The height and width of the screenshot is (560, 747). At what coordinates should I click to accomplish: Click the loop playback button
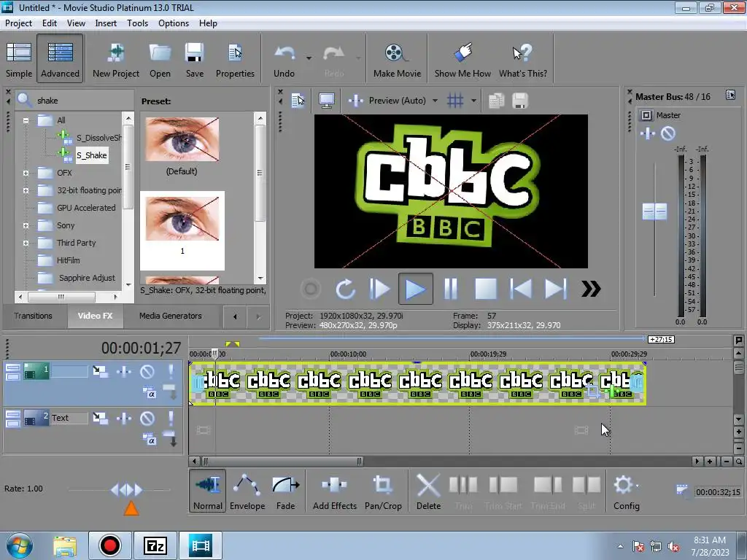click(x=345, y=289)
